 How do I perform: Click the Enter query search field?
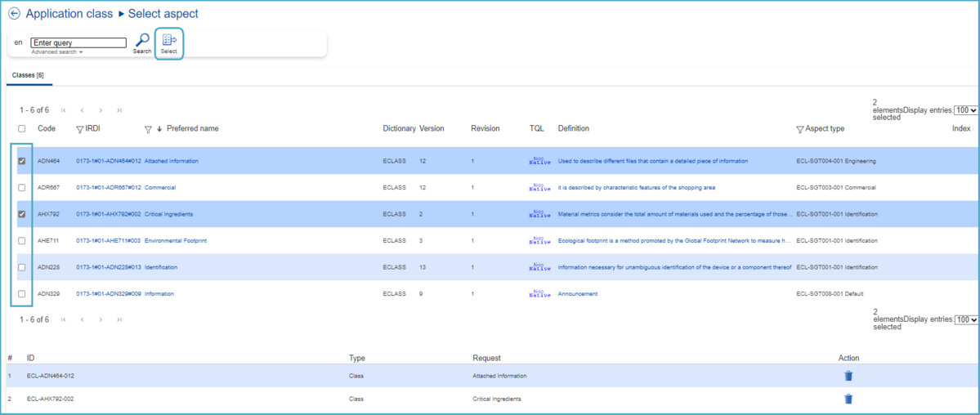point(78,42)
